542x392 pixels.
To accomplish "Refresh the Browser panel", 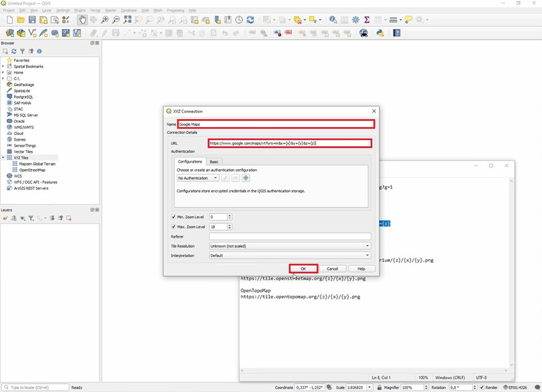I will (x=14, y=51).
